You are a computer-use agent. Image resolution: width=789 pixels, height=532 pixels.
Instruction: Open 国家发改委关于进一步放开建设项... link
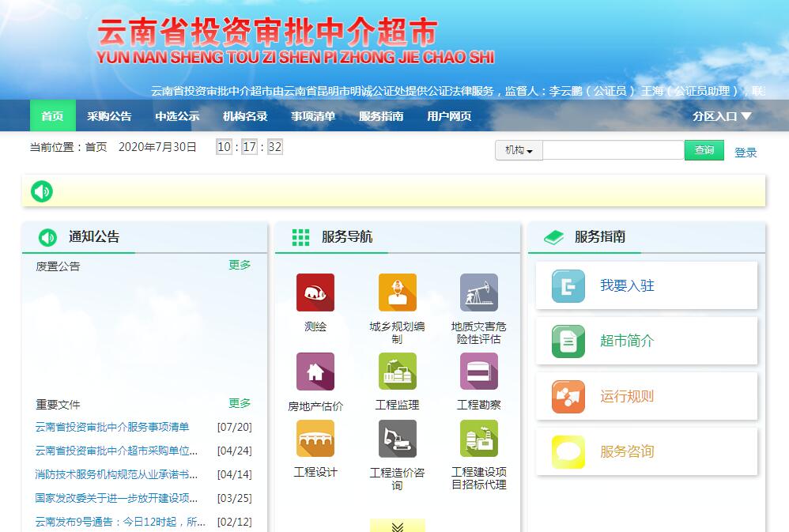tap(116, 498)
